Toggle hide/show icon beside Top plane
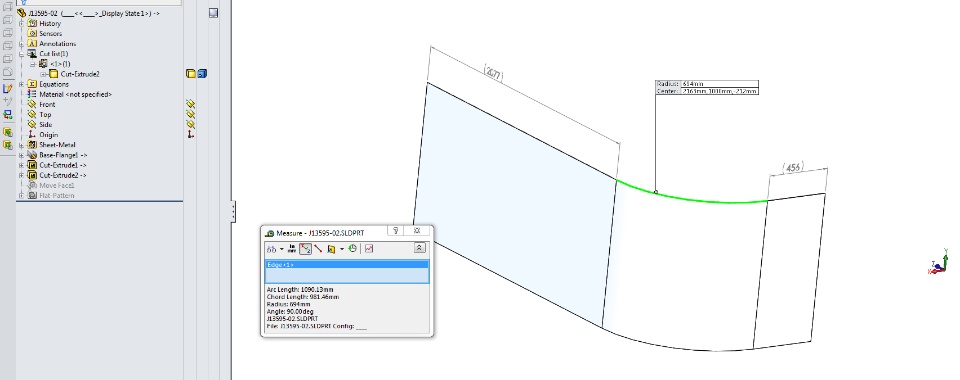Screen dimensions: 960x380 (x=190, y=114)
